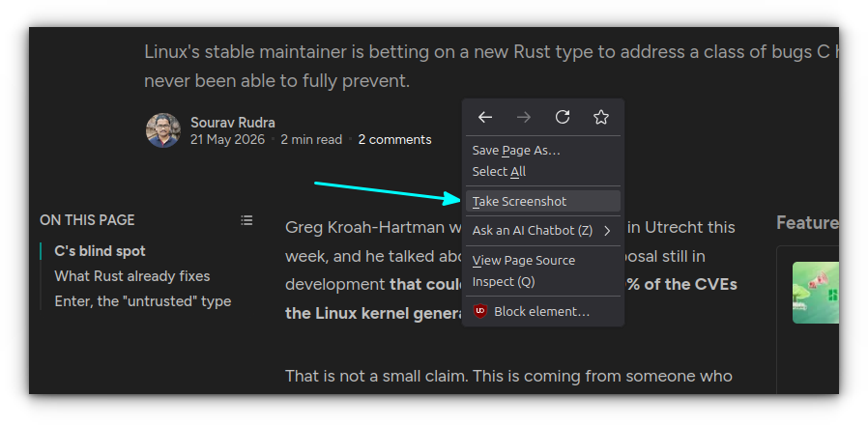Click the 21 May 2026 date text
This screenshot has width=868, height=425.
tap(227, 139)
